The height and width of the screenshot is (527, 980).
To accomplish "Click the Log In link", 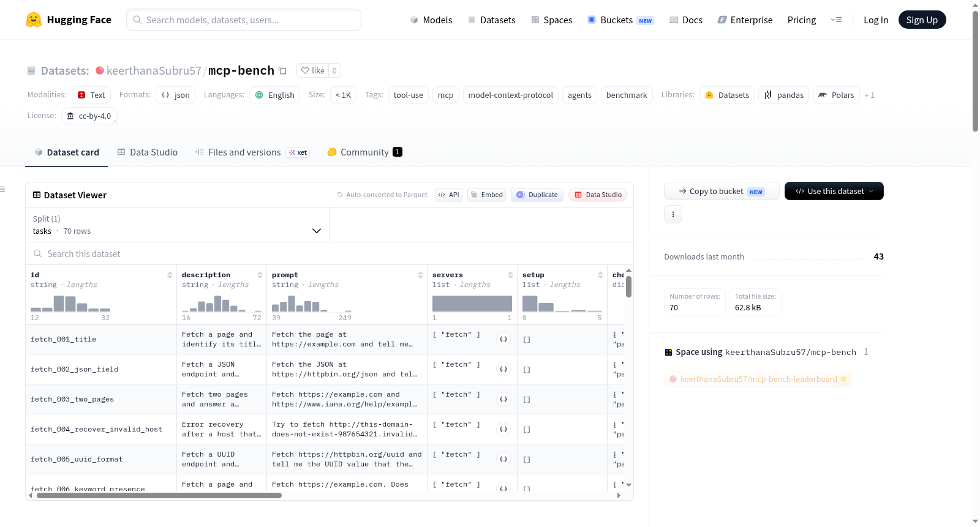I will pyautogui.click(x=876, y=20).
